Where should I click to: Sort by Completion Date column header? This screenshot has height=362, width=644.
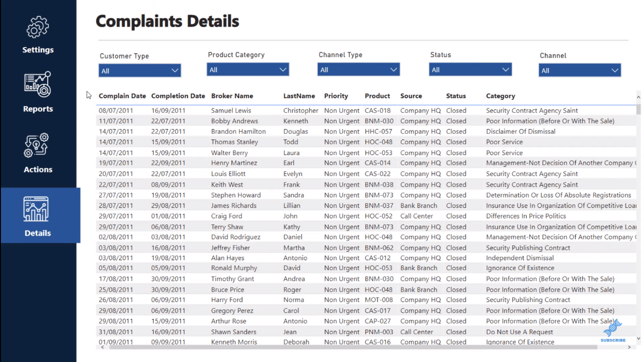click(178, 96)
